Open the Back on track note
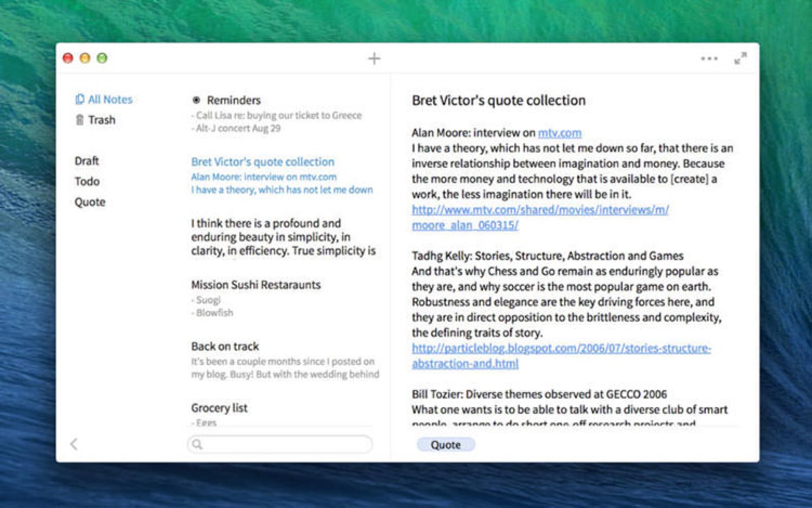The width and height of the screenshot is (812, 508). pos(225,346)
